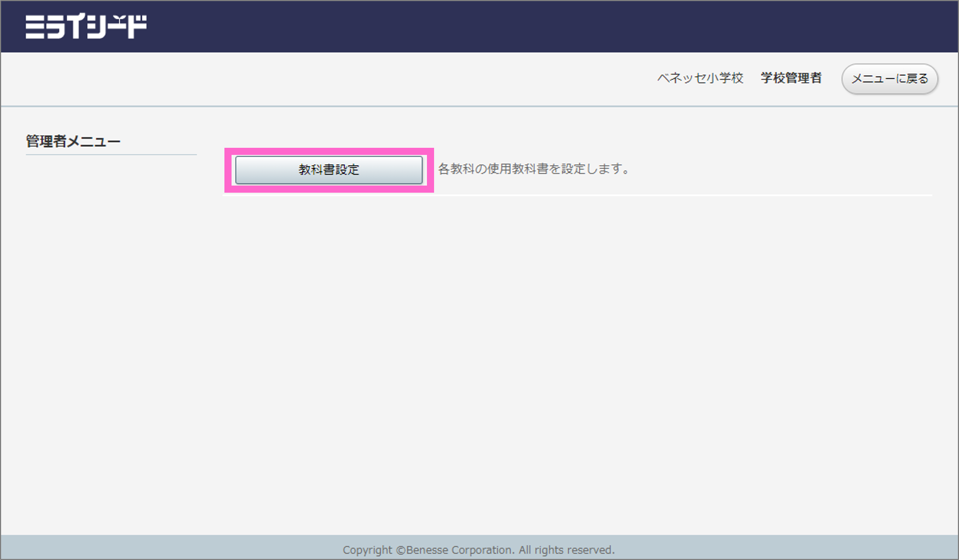Select the 管理者メニュー heading
Screen dimensions: 959x560
coord(73,142)
